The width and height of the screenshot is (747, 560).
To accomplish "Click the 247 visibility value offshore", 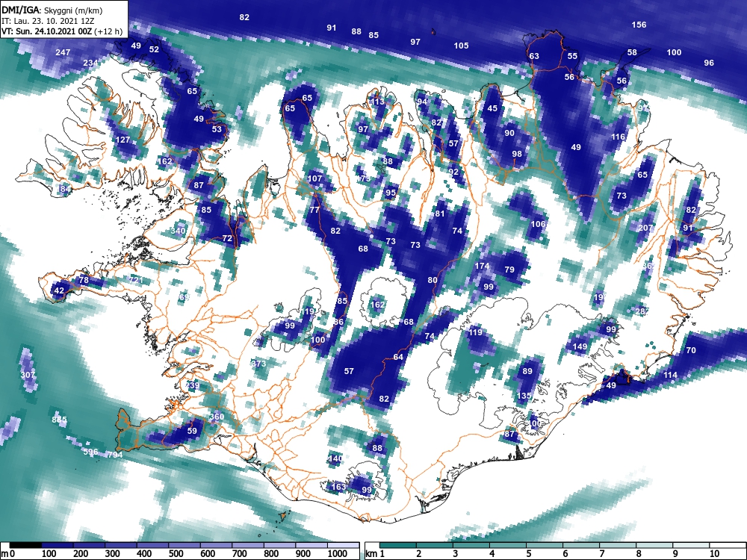I will 63,52.
